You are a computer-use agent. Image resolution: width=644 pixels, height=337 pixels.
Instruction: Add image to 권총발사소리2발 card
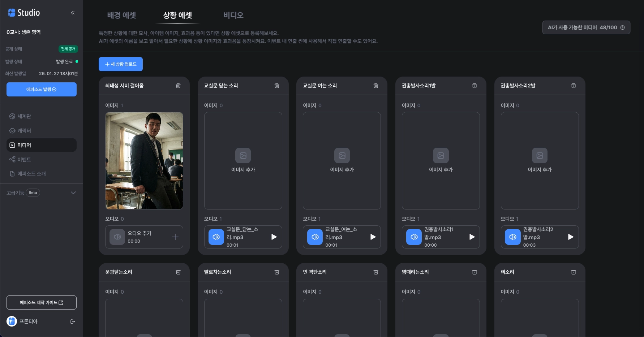tap(540, 161)
